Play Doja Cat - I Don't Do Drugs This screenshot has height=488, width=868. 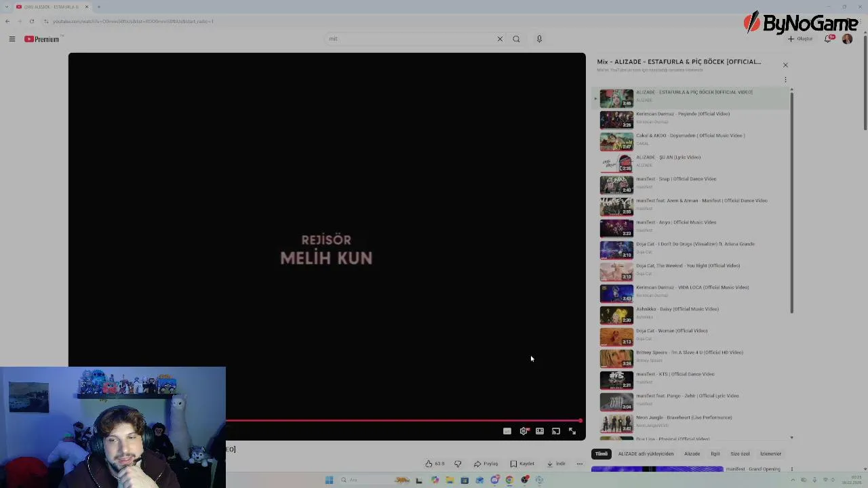[x=692, y=249]
